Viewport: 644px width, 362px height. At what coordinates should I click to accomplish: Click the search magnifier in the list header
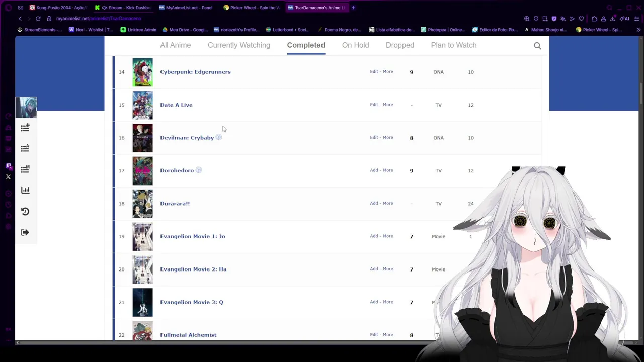coord(537,46)
